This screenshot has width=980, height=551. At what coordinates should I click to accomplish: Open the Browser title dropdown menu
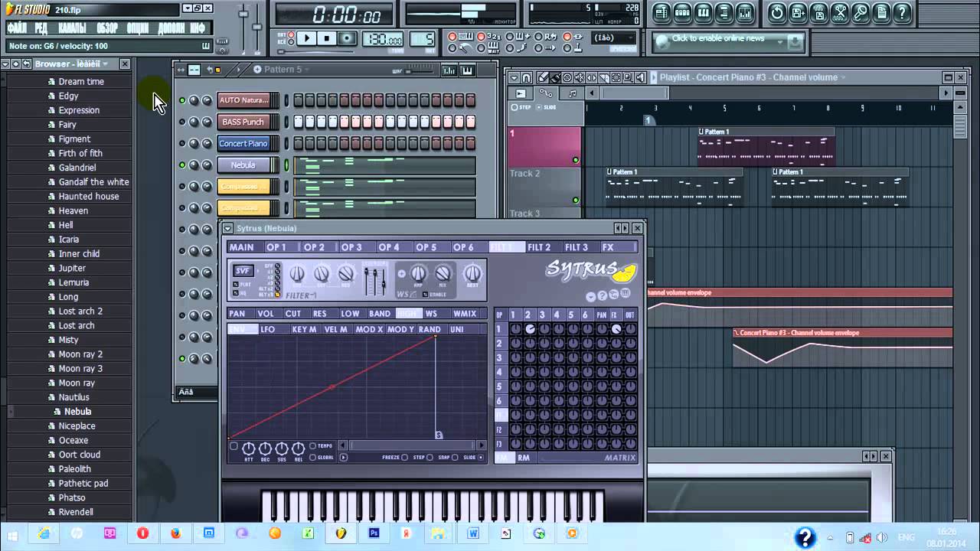[105, 64]
